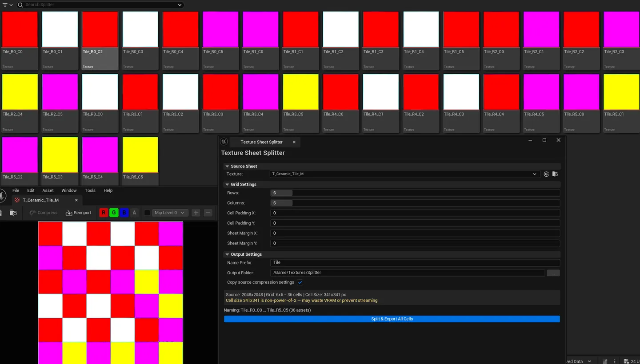Select the Tile_R3_C5 texture asset
This screenshot has width=640, height=364.
click(x=300, y=103)
